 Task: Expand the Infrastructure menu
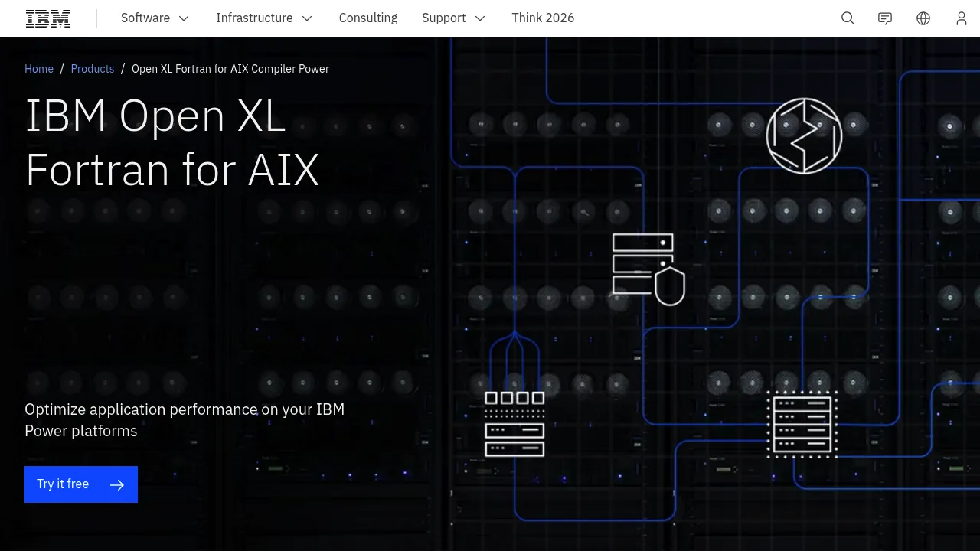coord(264,18)
